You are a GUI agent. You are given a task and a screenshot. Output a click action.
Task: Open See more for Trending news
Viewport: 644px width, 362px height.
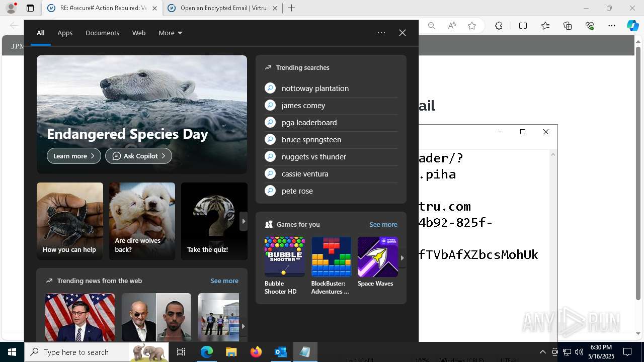pyautogui.click(x=224, y=281)
